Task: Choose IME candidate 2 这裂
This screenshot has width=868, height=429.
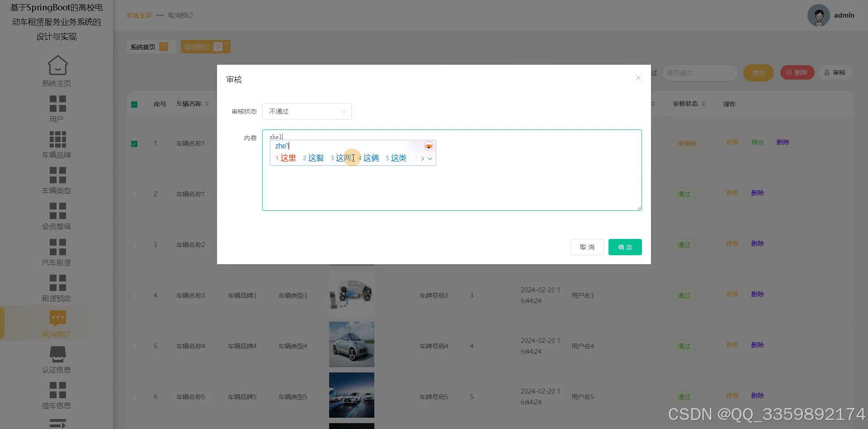Action: pos(313,158)
